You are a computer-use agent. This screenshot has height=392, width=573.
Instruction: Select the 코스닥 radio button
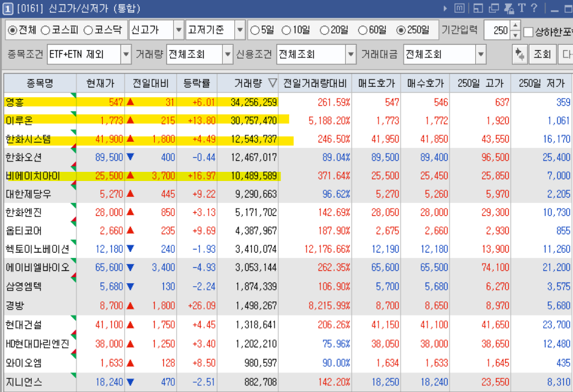88,31
